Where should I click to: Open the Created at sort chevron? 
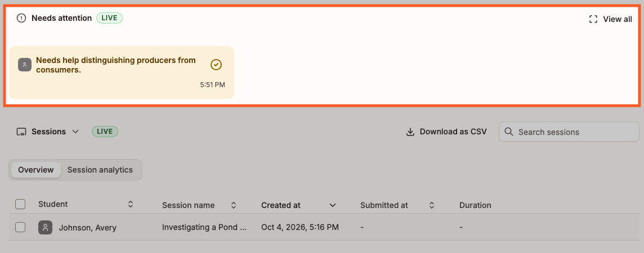(333, 205)
